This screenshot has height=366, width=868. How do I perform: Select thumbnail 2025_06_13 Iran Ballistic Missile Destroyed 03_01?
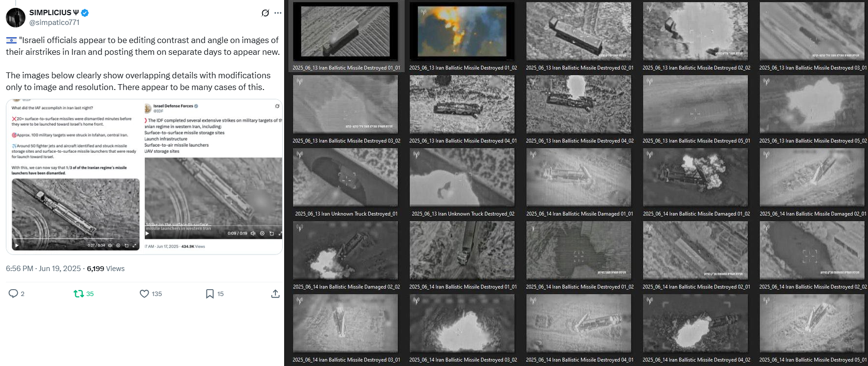[812, 31]
